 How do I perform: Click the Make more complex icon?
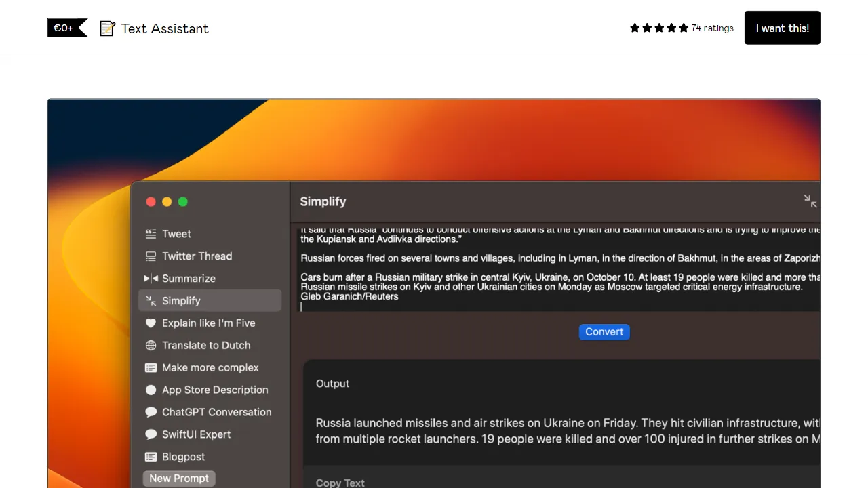tap(151, 368)
